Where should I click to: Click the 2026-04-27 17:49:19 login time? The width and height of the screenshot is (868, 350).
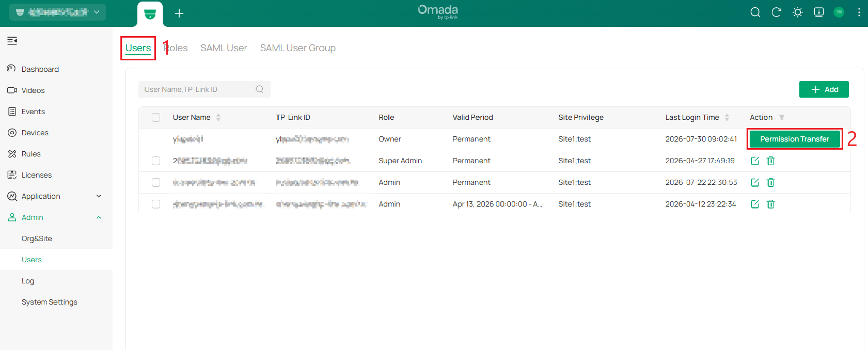click(700, 161)
